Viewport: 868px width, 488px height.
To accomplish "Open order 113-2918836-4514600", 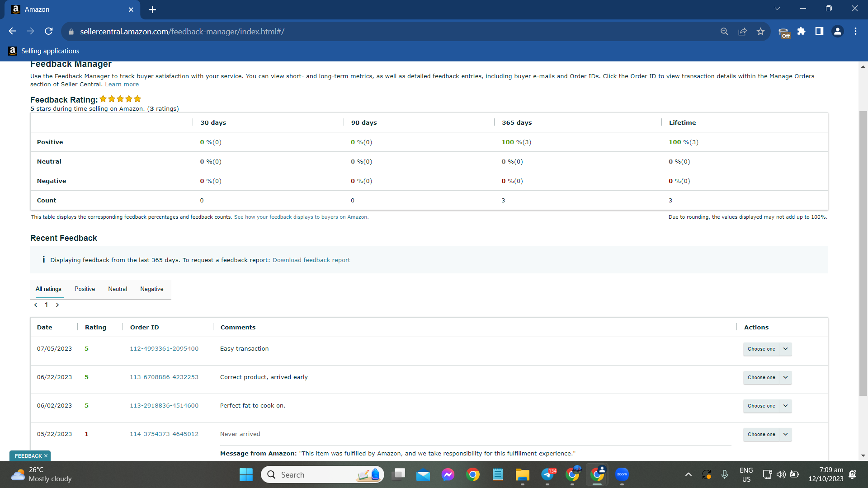I will click(x=164, y=406).
